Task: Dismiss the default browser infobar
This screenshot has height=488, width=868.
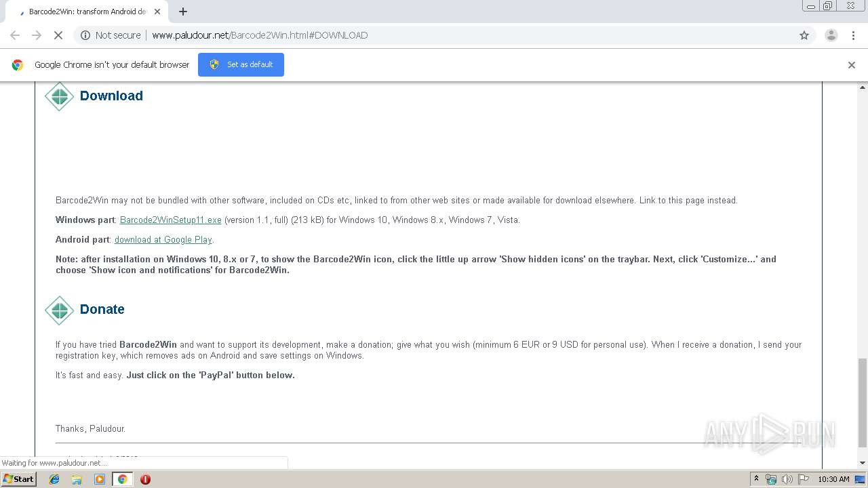Action: 852,65
